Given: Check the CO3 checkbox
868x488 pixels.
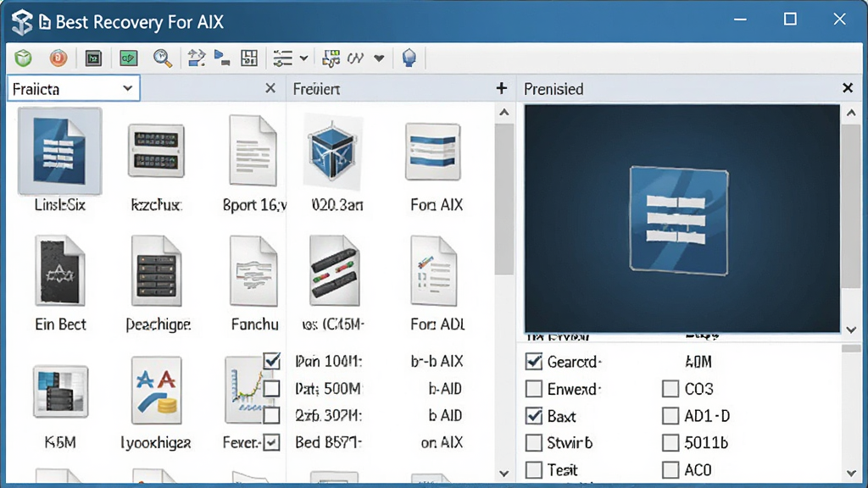Looking at the screenshot, I should pyautogui.click(x=670, y=388).
